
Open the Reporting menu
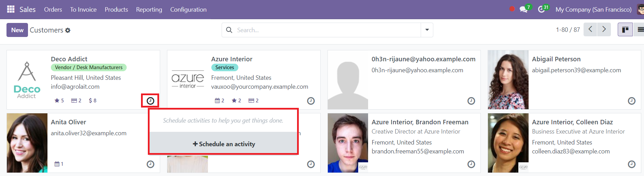click(x=149, y=10)
